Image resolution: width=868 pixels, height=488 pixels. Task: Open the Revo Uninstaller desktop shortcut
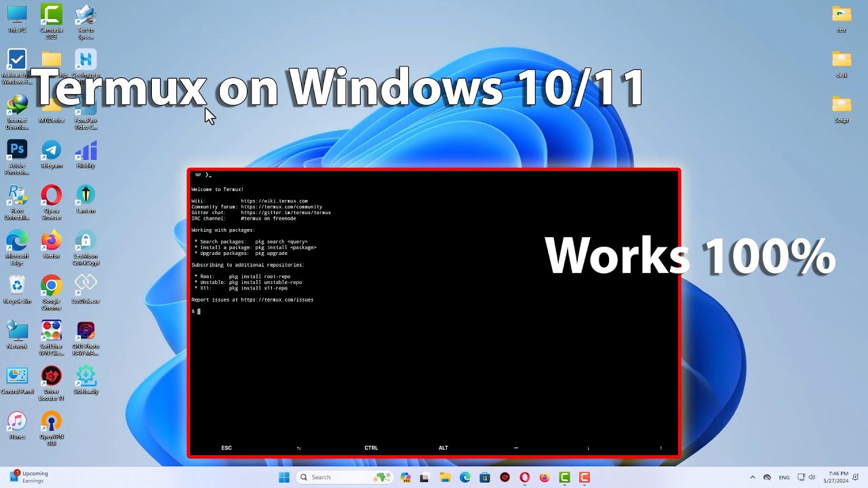(16, 202)
